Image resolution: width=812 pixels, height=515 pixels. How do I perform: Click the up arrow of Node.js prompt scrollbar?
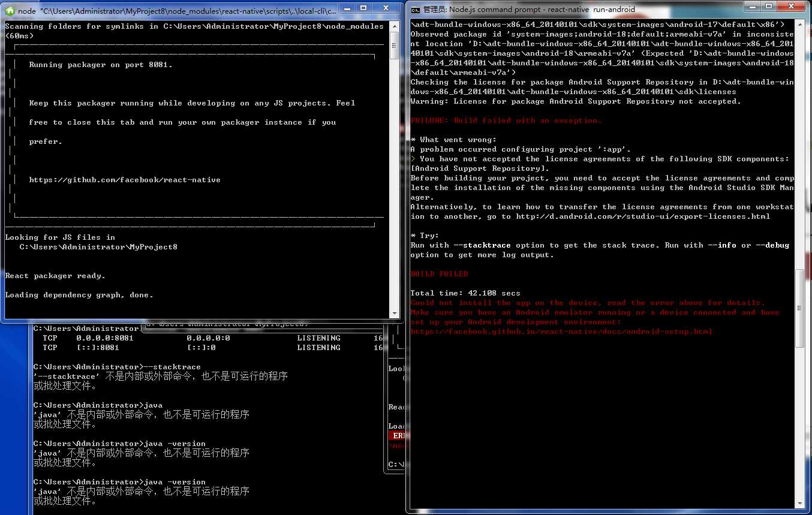click(x=800, y=24)
